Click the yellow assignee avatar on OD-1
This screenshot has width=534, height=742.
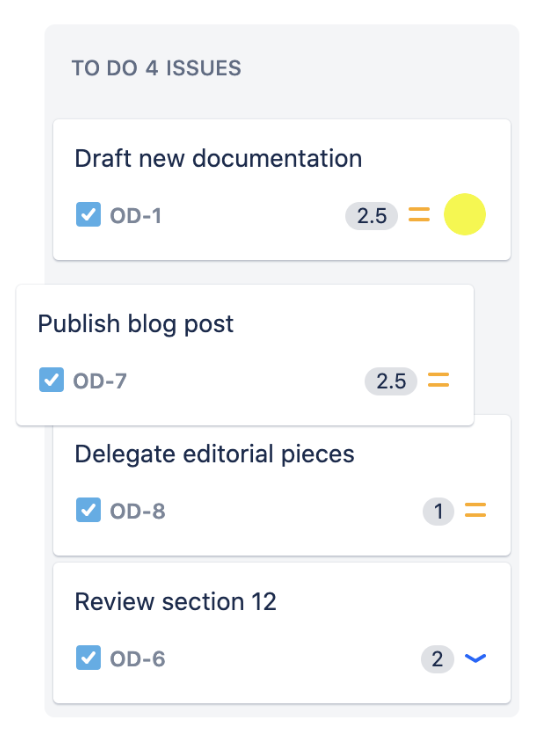click(464, 214)
